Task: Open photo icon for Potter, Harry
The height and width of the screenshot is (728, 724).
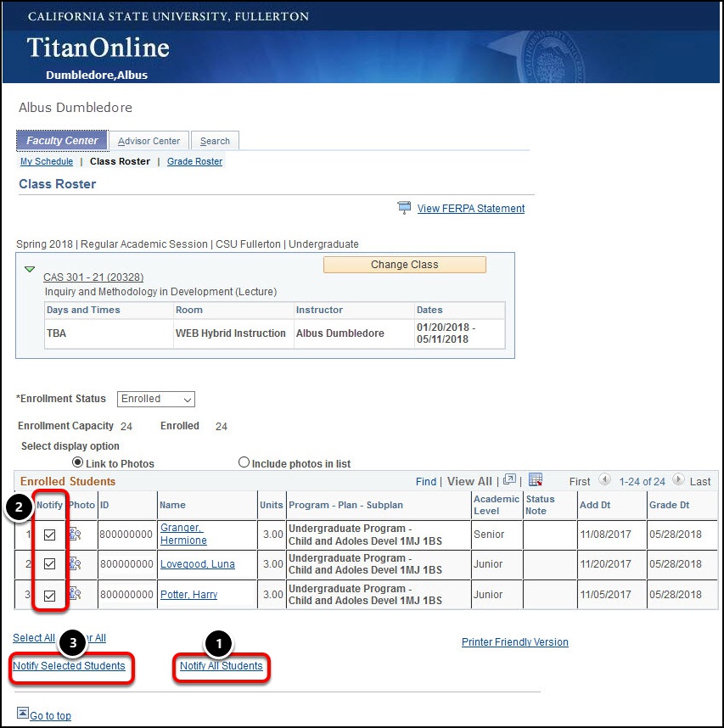Action: [75, 594]
